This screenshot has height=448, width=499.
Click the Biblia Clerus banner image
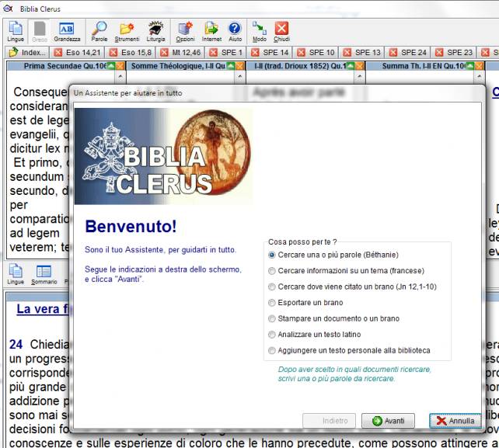point(163,156)
